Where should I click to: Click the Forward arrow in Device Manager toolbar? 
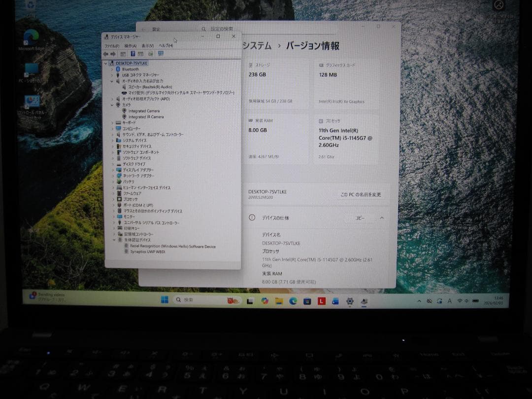tap(114, 53)
